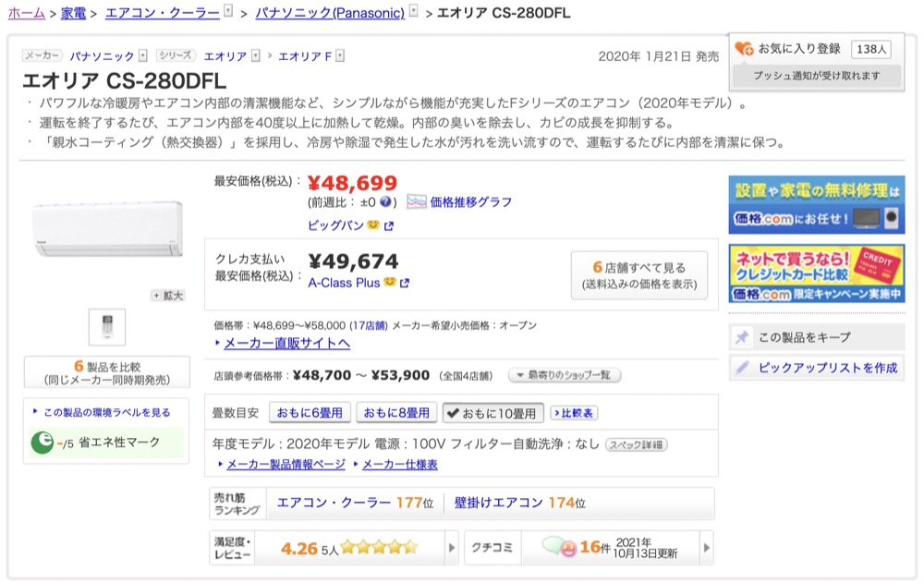Click the 6店舗すべて見る button
Viewport: 924px width, 583px height.
638,275
